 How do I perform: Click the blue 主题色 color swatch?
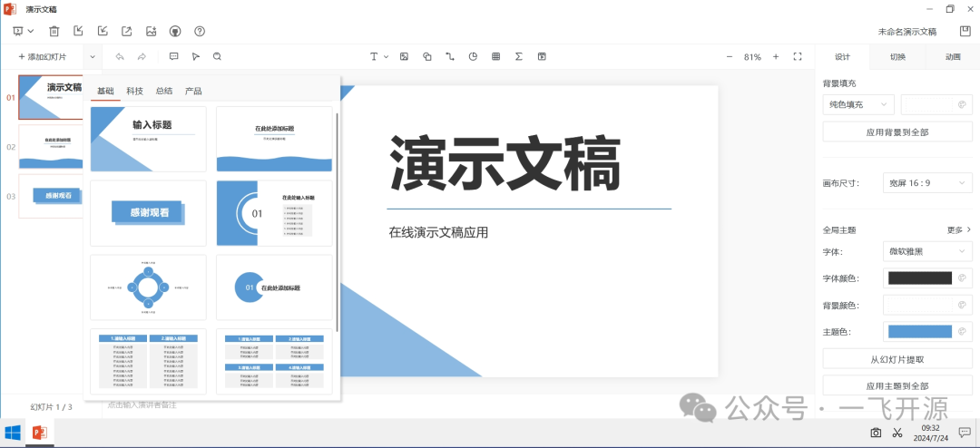tap(919, 332)
